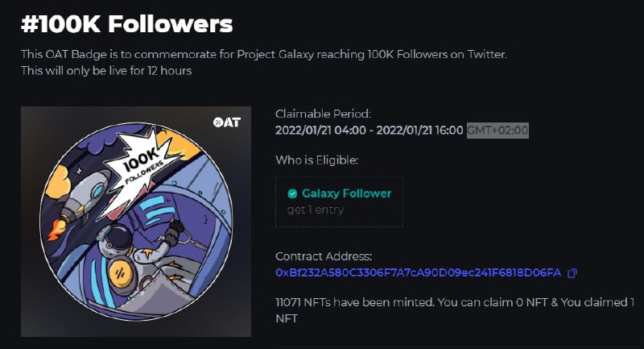Image resolution: width=644 pixels, height=349 pixels.
Task: Click the Contract Address label
Action: click(324, 256)
